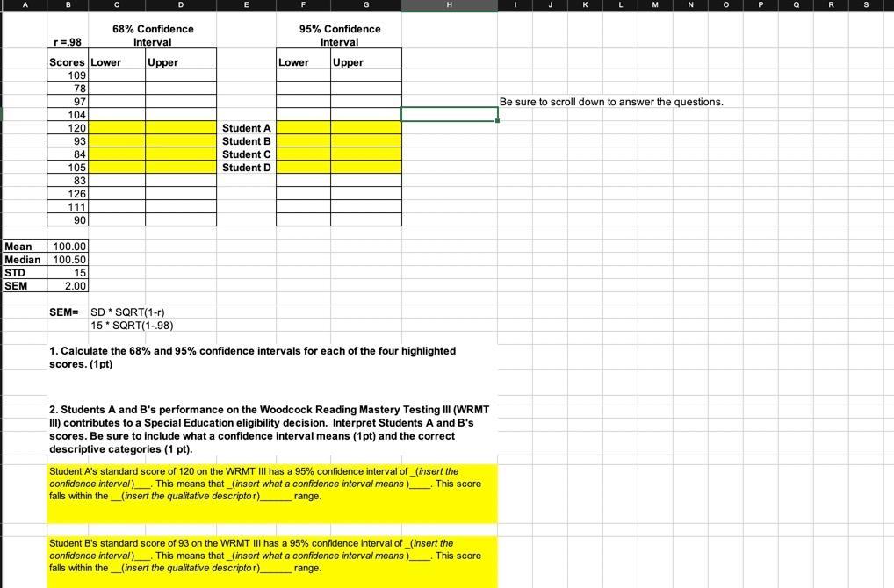Viewport: 894px width, 588px height.
Task: Select score cell 111
Action: [x=68, y=207]
